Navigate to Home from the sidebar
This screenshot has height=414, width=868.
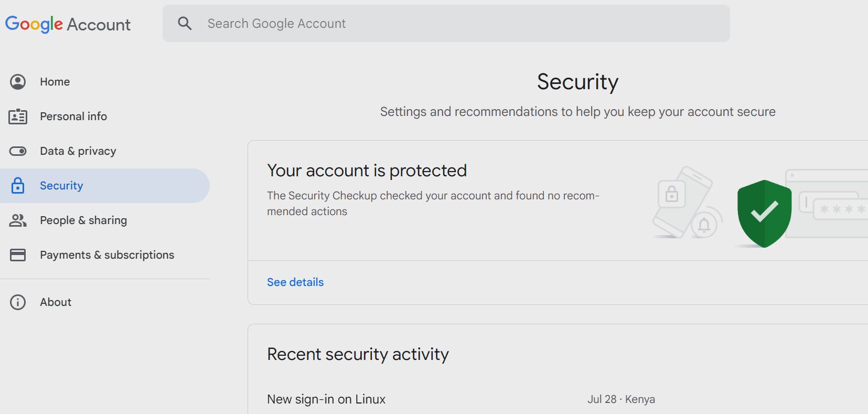pyautogui.click(x=54, y=81)
